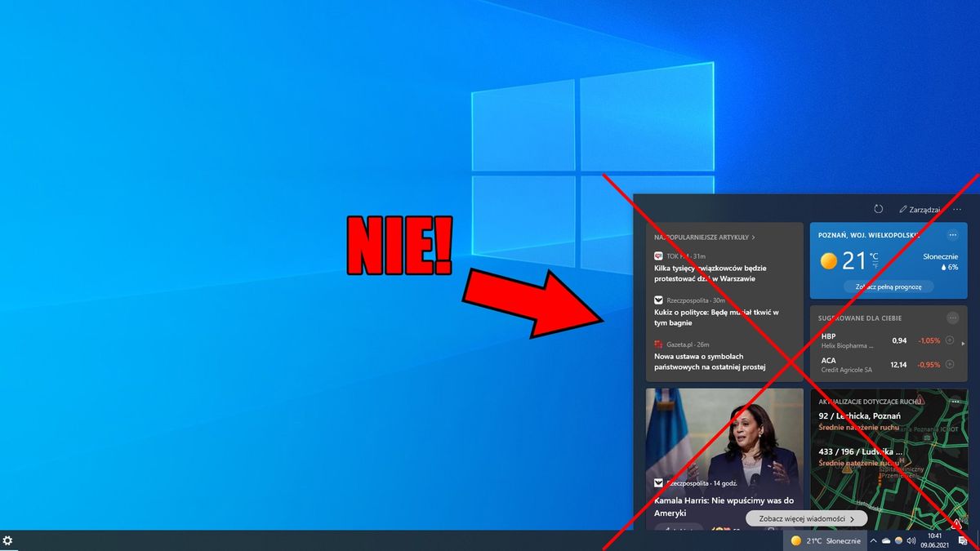Open the notification action center
Screen dimensions: 980x551
click(963, 540)
